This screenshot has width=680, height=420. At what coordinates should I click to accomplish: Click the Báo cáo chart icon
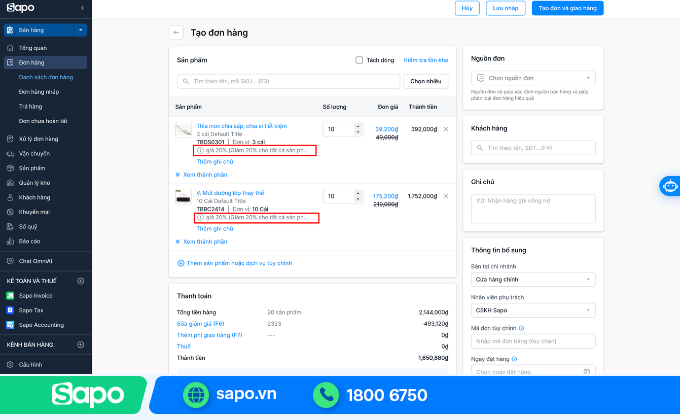(10, 241)
